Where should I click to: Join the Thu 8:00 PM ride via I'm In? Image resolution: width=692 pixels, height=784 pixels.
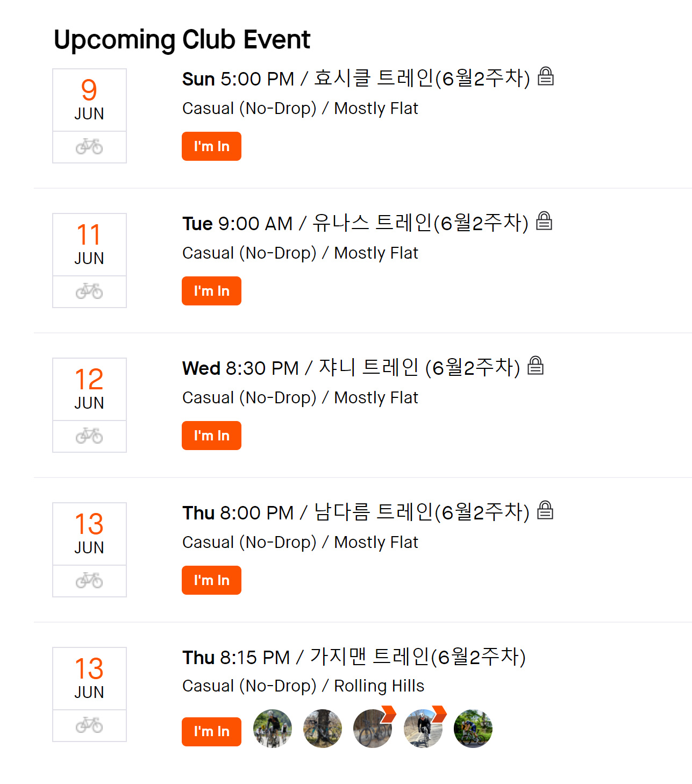(211, 580)
